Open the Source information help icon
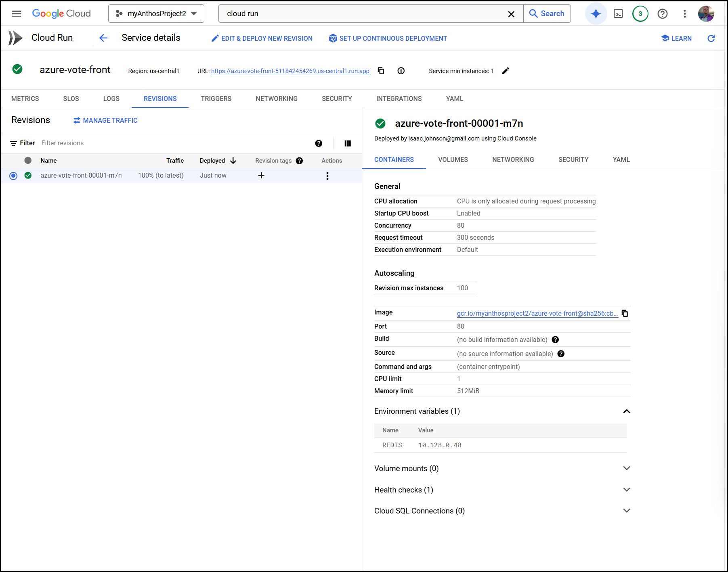Image resolution: width=728 pixels, height=572 pixels. (561, 354)
